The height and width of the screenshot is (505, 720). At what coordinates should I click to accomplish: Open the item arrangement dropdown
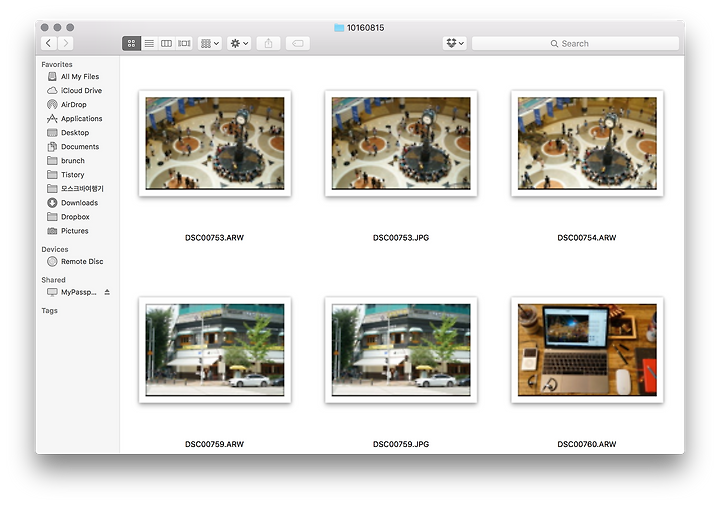click(x=210, y=43)
